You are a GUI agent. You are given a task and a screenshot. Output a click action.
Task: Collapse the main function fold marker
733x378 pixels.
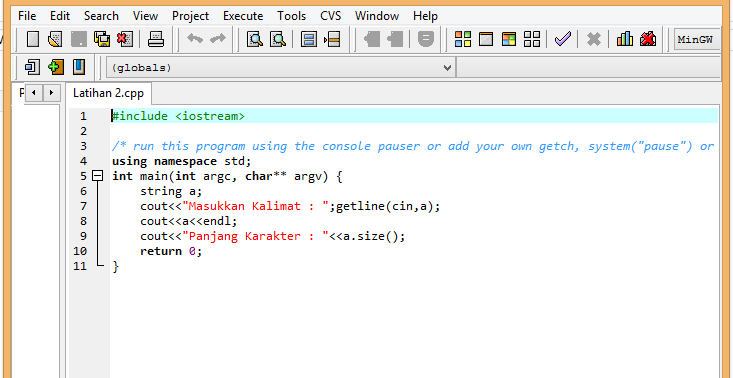(x=97, y=176)
